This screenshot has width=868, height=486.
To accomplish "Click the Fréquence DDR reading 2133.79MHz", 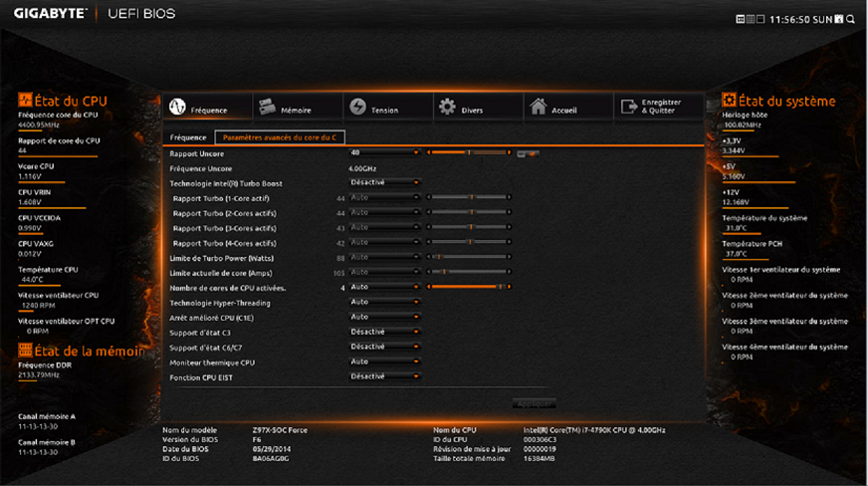I will [39, 374].
